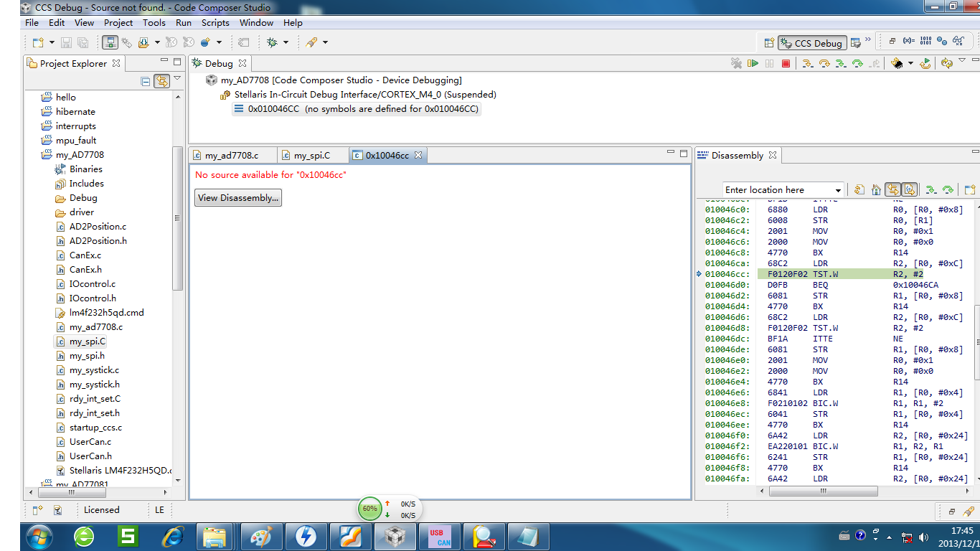Open the Project menu

118,23
